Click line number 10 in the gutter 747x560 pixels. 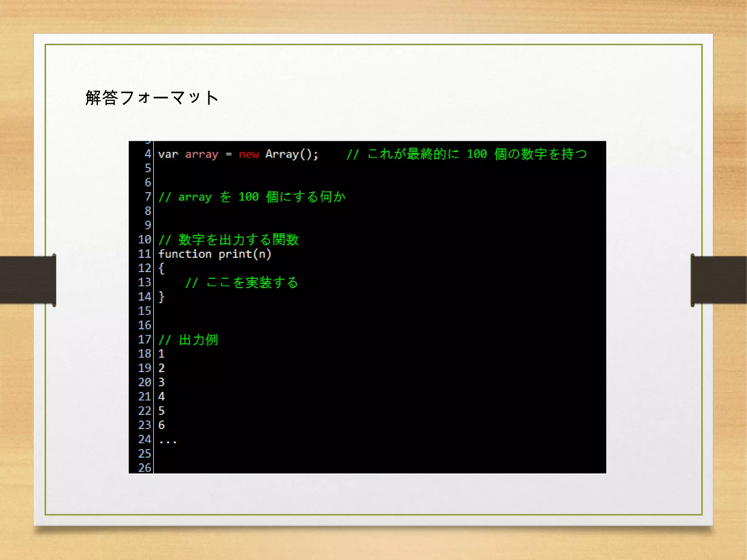(x=144, y=240)
